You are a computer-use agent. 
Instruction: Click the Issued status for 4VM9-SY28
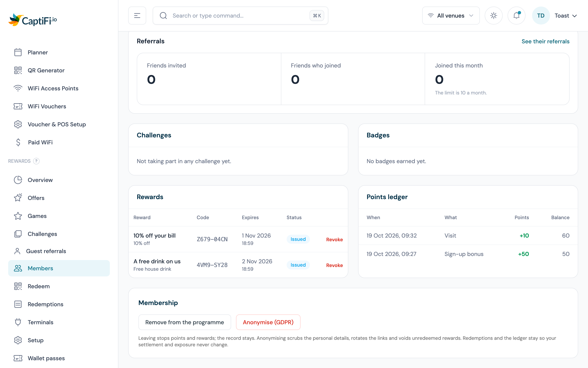pos(298,265)
